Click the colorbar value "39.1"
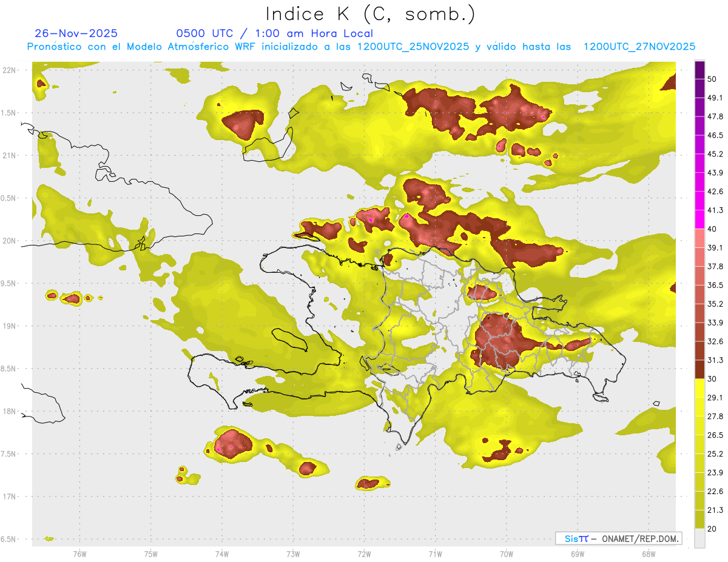This screenshot has width=728, height=562. [x=715, y=247]
